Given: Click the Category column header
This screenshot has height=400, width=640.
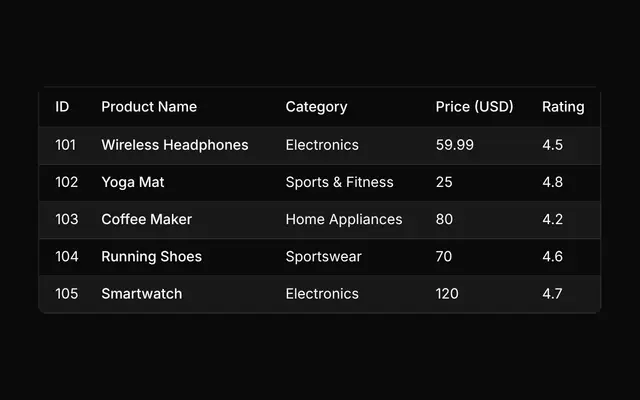Looking at the screenshot, I should (316, 107).
